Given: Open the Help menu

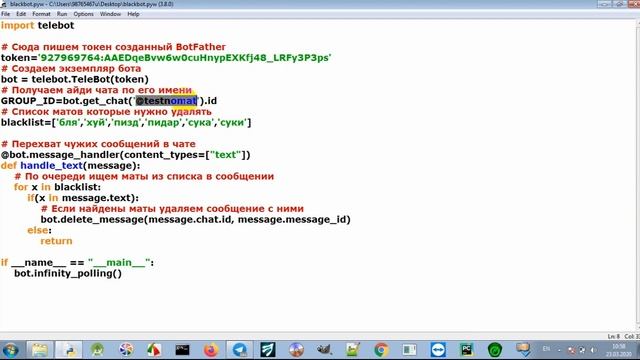Looking at the screenshot, I should tap(133, 14).
